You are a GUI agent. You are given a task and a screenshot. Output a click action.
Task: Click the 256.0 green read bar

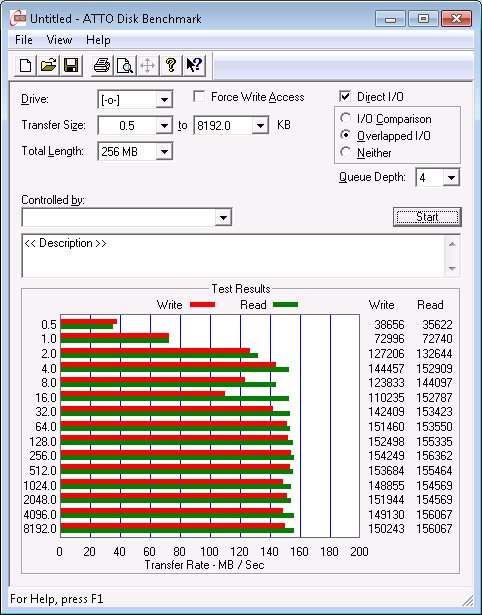tap(177, 457)
